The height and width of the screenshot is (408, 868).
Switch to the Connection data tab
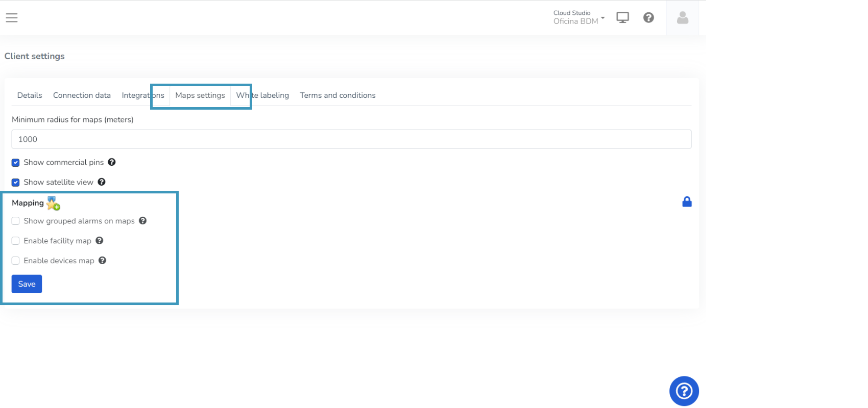point(82,95)
